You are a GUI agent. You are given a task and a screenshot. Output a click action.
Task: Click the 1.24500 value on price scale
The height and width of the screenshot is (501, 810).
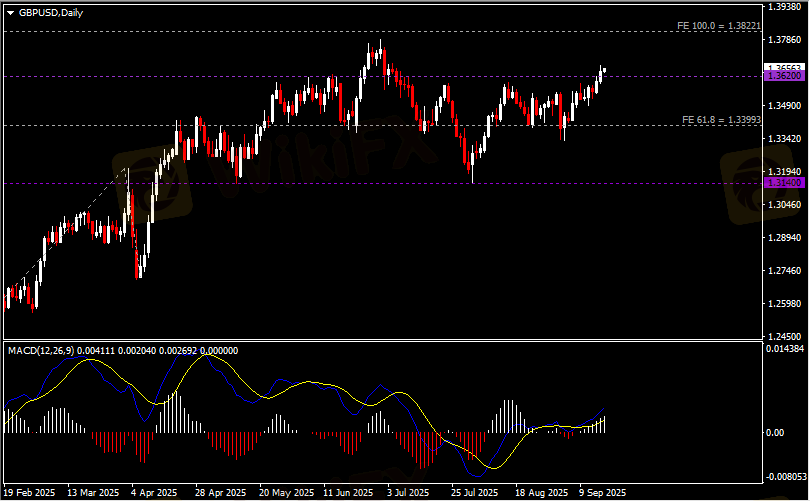pyautogui.click(x=781, y=337)
